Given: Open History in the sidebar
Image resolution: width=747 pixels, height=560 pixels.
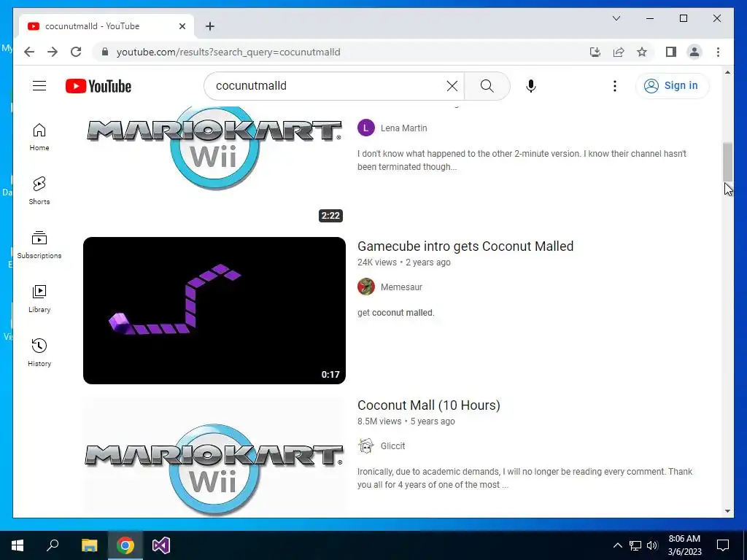Looking at the screenshot, I should [39, 352].
